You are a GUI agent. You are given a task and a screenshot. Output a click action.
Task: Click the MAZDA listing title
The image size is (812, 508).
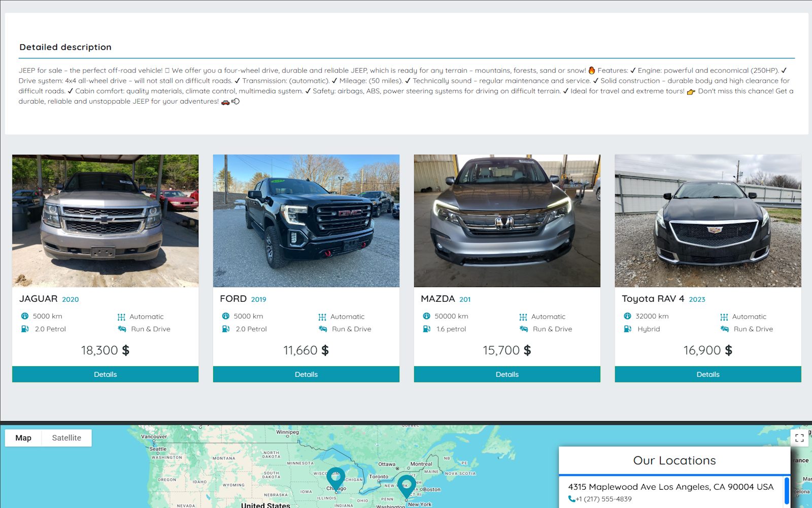[x=438, y=299]
